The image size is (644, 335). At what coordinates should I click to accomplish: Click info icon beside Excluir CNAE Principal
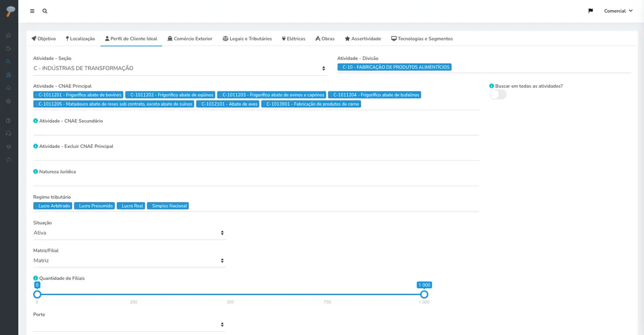(35, 146)
